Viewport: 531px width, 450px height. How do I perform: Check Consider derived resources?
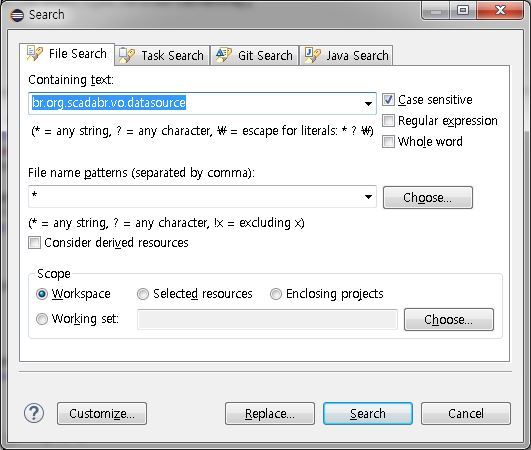coord(34,242)
